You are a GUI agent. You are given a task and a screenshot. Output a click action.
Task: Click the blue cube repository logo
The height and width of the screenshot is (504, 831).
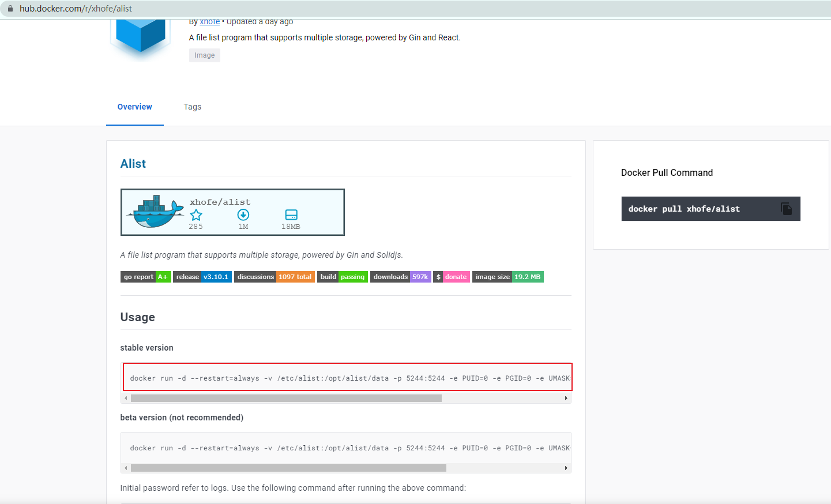(141, 35)
